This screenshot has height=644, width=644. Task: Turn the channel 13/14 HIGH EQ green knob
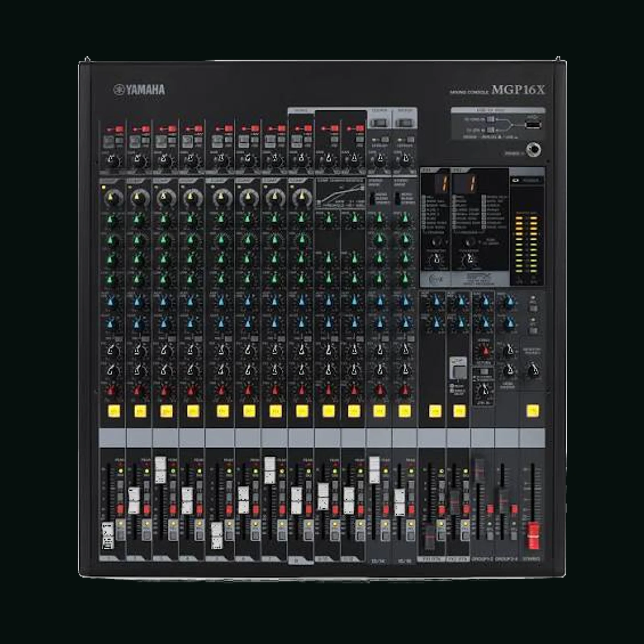tap(379, 219)
